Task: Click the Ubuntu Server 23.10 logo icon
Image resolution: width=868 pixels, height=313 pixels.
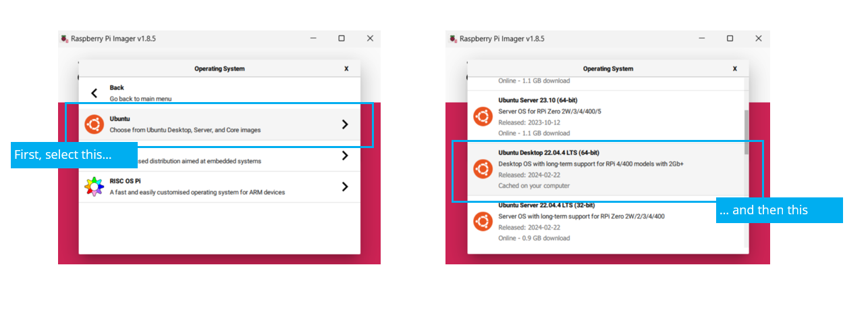Action: (x=482, y=116)
